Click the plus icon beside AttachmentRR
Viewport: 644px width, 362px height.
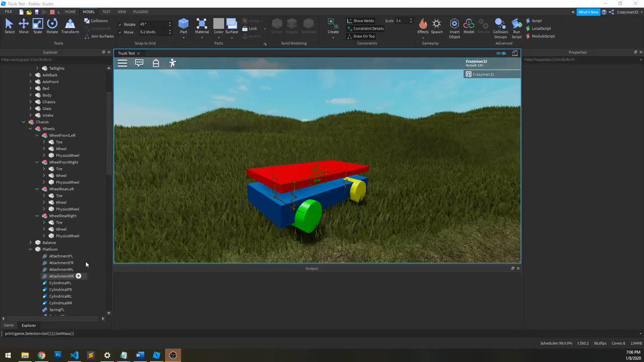click(x=78, y=276)
